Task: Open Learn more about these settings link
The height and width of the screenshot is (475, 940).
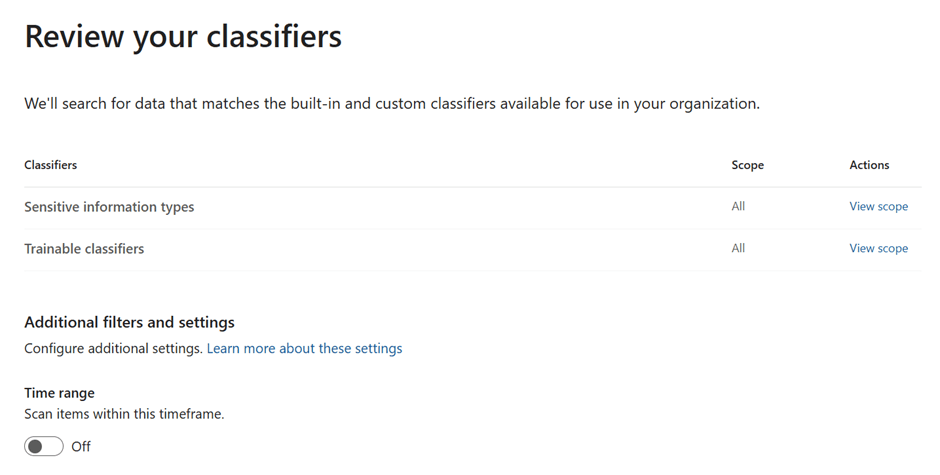Action: [x=304, y=349]
